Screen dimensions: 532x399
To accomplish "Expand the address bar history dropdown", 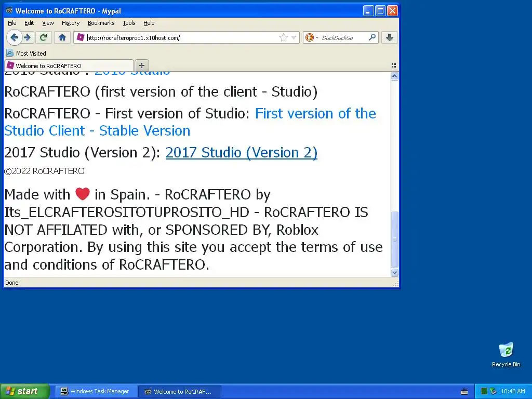I will (x=294, y=37).
